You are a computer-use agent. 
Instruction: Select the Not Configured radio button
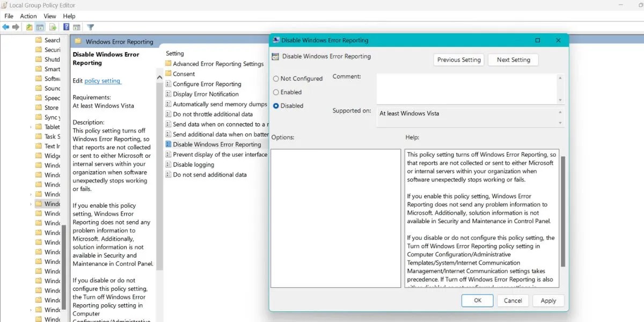(276, 78)
